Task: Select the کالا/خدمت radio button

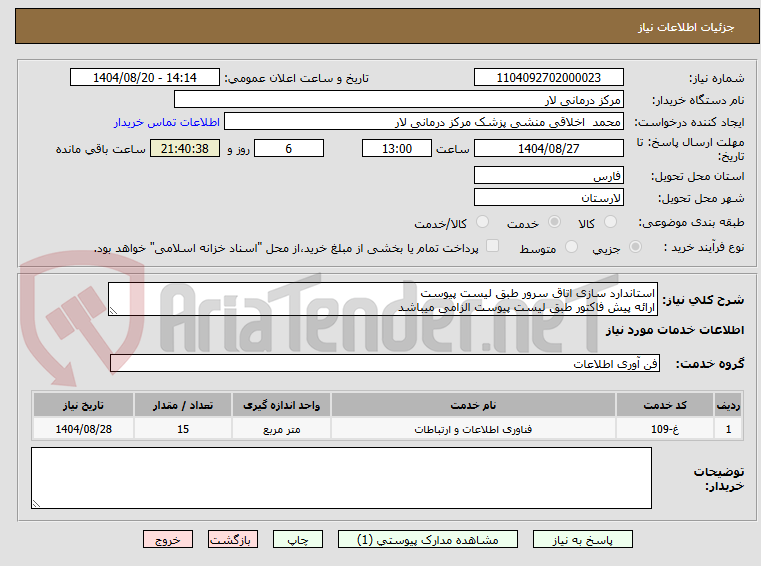Action: 482,222
